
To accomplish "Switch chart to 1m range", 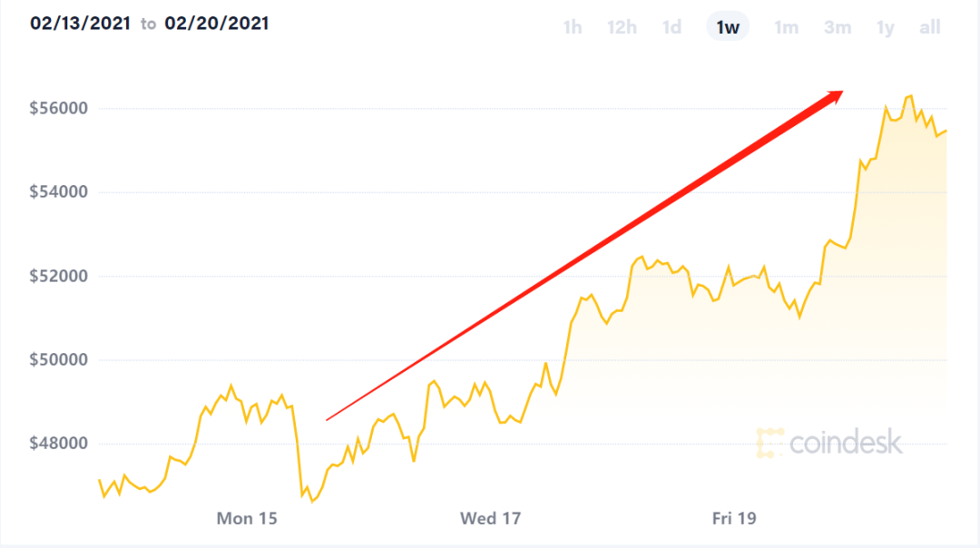I will [x=786, y=27].
